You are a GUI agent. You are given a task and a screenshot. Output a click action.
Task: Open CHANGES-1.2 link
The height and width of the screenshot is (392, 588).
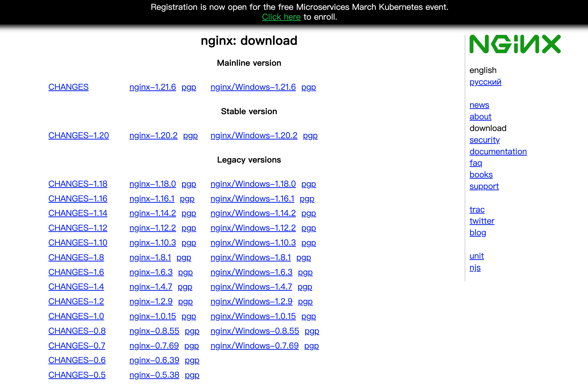76,301
